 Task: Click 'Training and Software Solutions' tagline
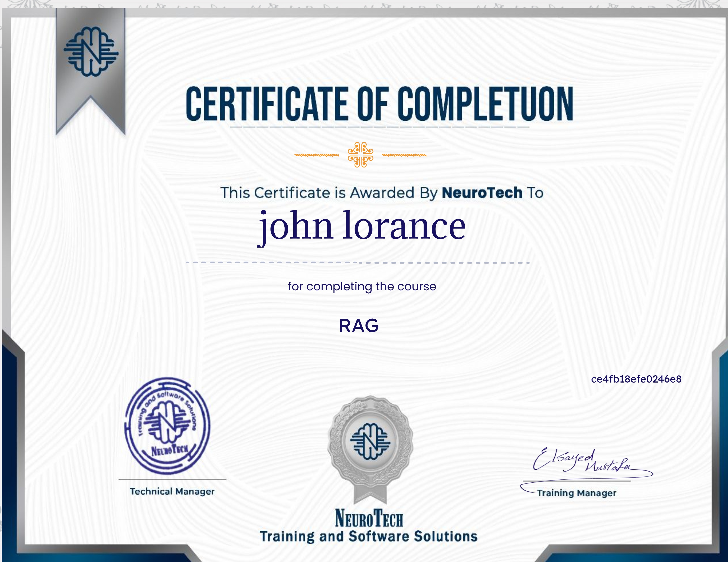point(369,537)
